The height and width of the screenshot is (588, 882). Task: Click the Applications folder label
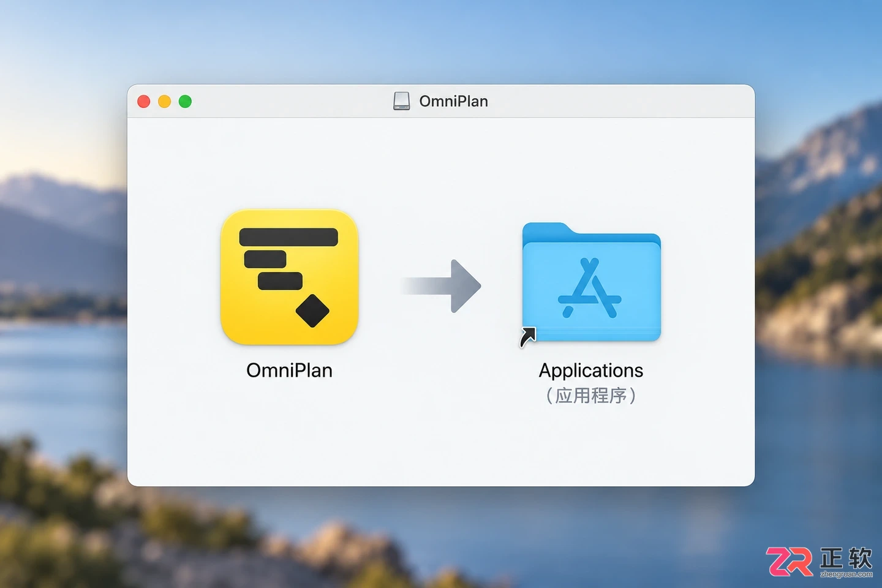coord(591,371)
